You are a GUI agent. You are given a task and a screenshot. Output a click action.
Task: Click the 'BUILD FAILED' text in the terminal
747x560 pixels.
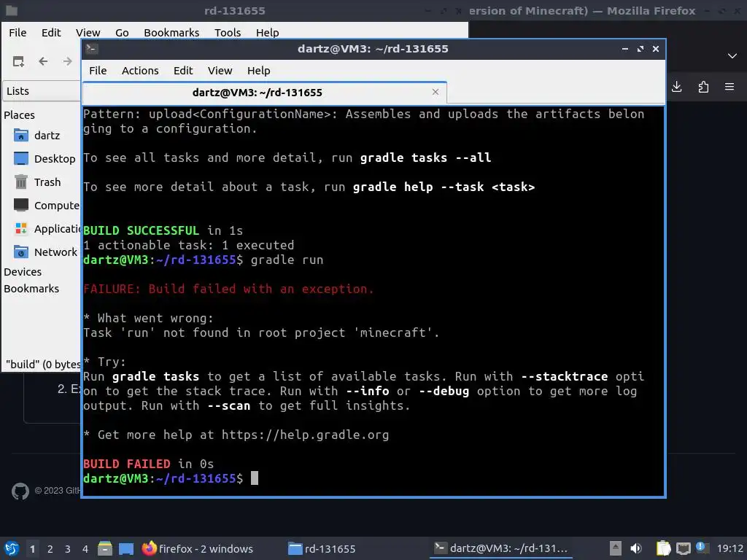click(x=127, y=464)
